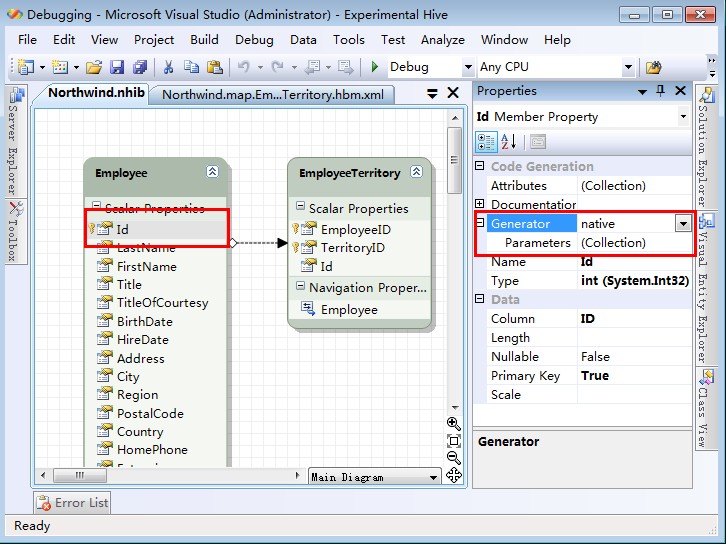Open the Tools menu

tap(349, 40)
